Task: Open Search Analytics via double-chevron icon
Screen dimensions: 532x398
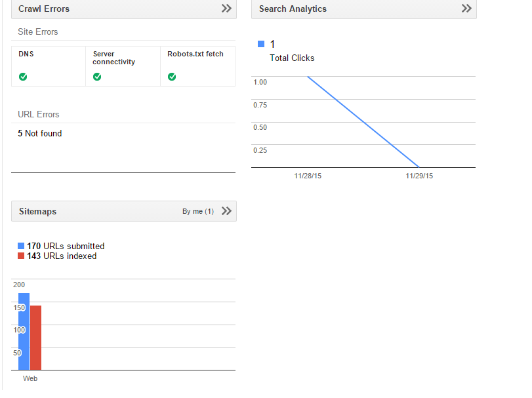Action: point(466,9)
